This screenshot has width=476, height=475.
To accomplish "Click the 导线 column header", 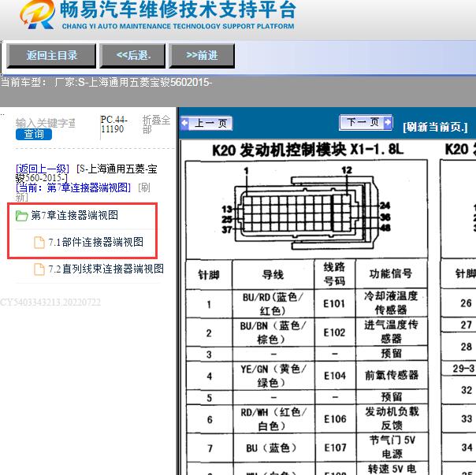I will 273,275.
